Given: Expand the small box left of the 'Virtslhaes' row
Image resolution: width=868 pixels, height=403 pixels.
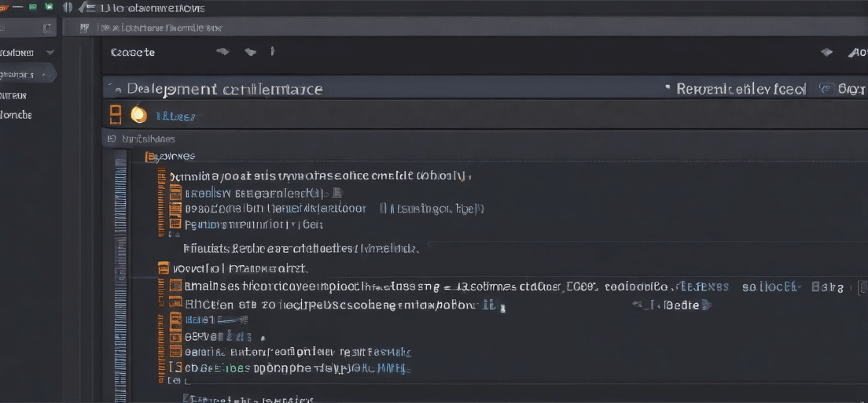Looking at the screenshot, I should point(112,139).
